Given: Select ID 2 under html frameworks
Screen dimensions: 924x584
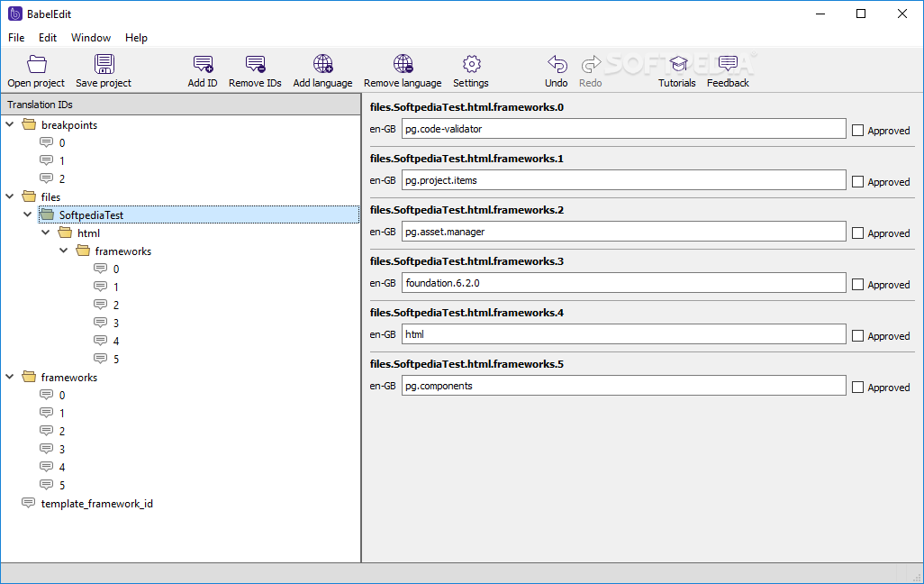Looking at the screenshot, I should point(116,305).
